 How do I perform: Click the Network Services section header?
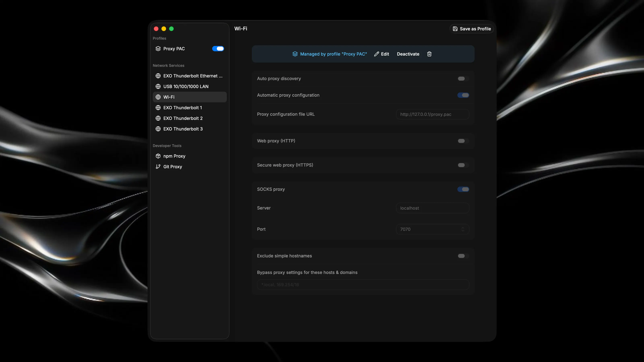click(168, 65)
